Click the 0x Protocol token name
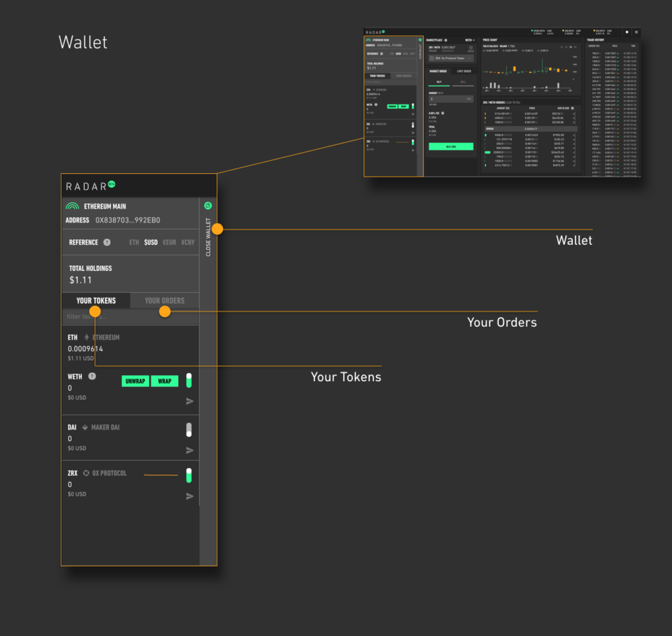 point(110,473)
